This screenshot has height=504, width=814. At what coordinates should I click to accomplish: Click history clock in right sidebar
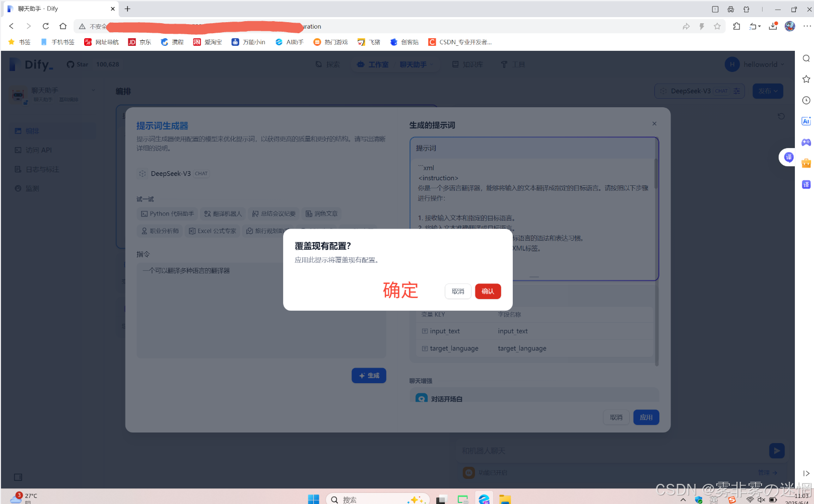click(x=806, y=100)
